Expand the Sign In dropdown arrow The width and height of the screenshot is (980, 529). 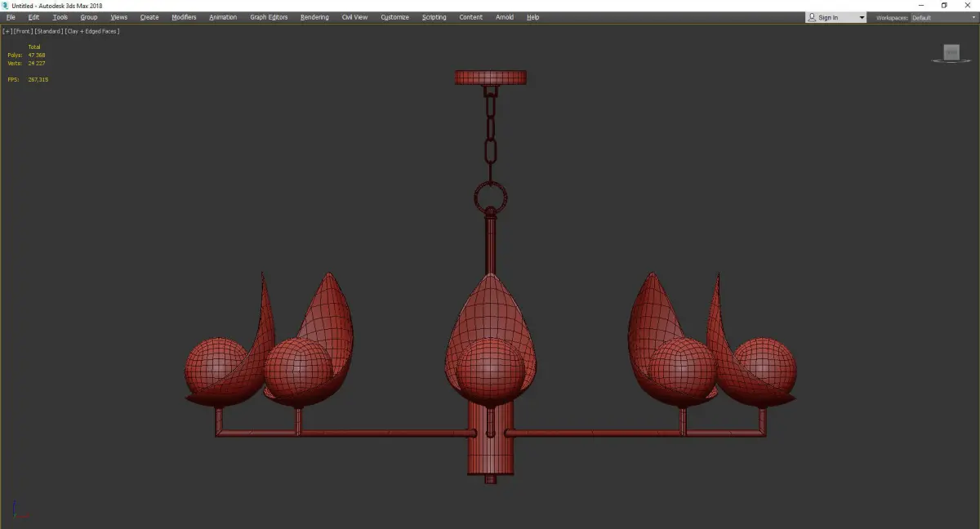point(862,17)
